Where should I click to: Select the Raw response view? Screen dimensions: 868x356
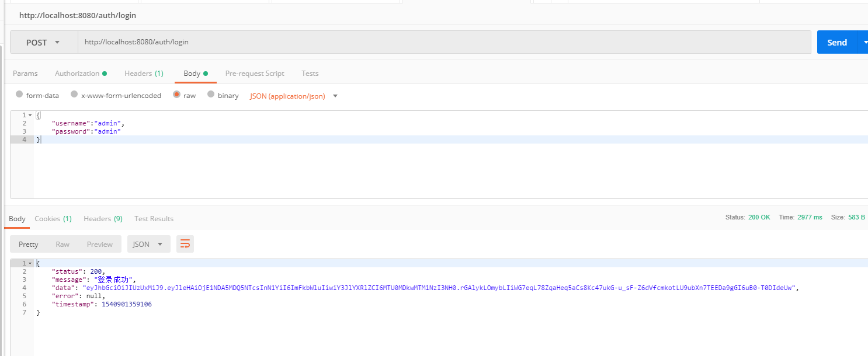click(63, 244)
